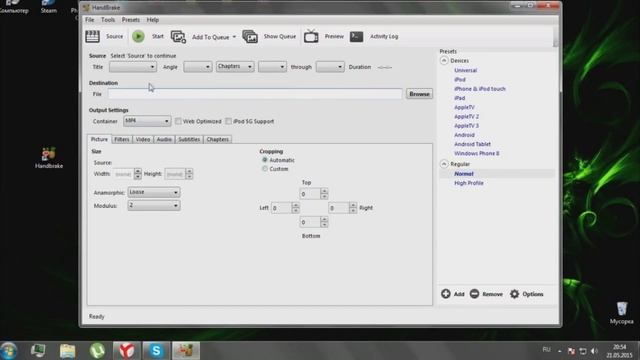Collapse the Devices preset group

[444, 60]
